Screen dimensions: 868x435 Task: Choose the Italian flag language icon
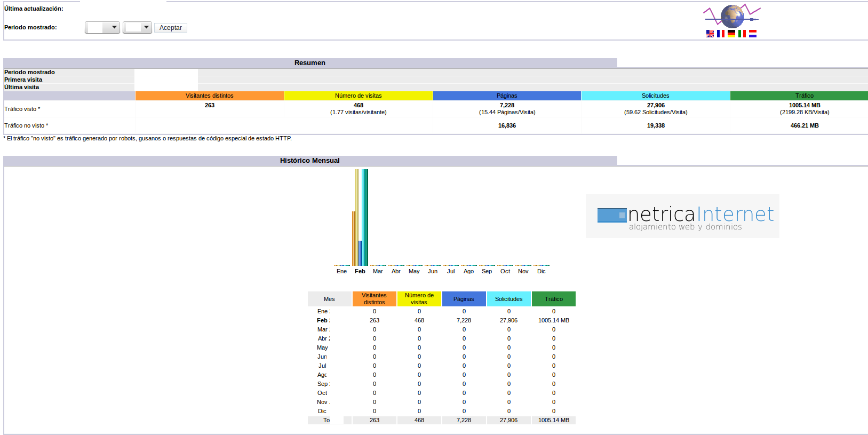[x=742, y=34]
